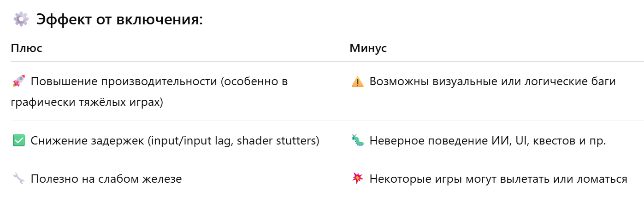Click the line "графически тяжёлых играх)"
Viewport: 644px width, 208px height.
pyautogui.click(x=87, y=102)
